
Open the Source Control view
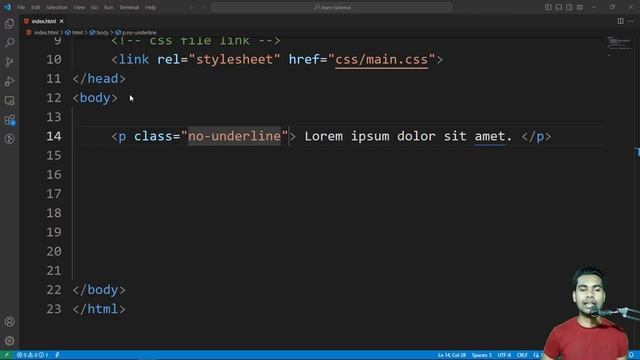tap(9, 62)
